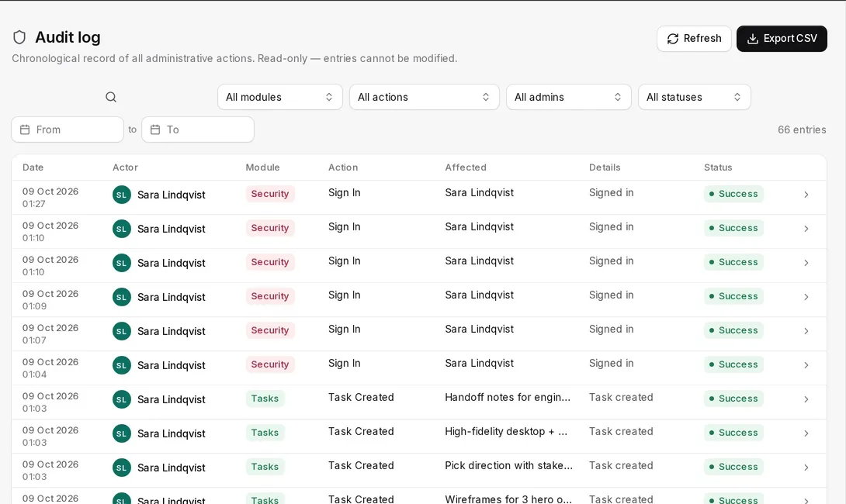Open the All admins dropdown
Screen dimensions: 846x504
coord(569,97)
